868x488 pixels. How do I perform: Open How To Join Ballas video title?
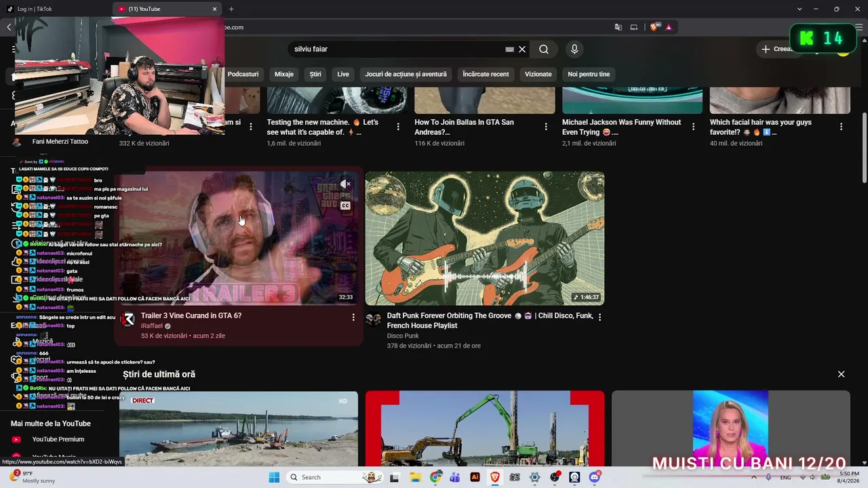465,127
